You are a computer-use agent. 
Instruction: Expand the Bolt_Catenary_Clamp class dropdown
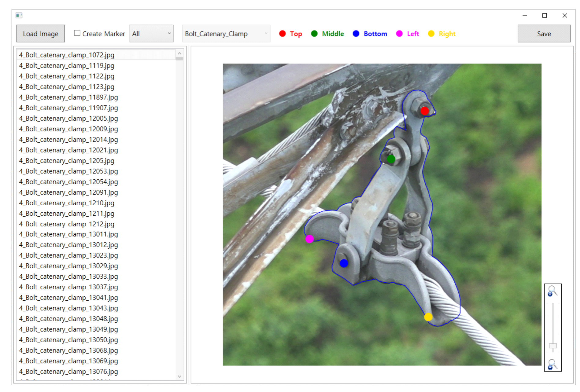226,34
